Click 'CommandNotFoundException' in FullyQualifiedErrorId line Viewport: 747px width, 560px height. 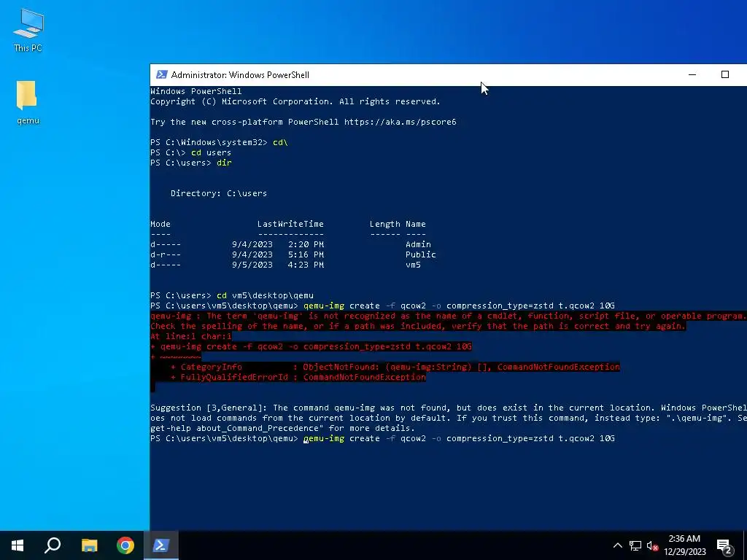click(x=365, y=377)
